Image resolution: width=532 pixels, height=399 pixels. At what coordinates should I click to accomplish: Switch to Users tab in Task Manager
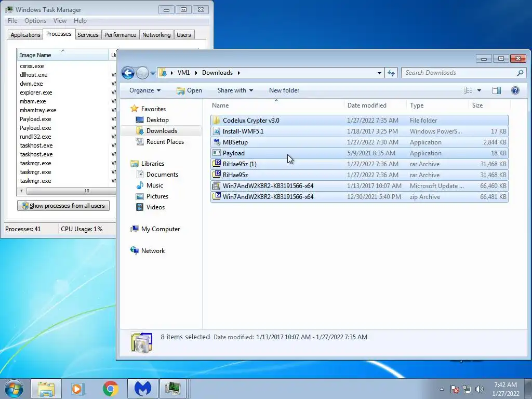183,35
